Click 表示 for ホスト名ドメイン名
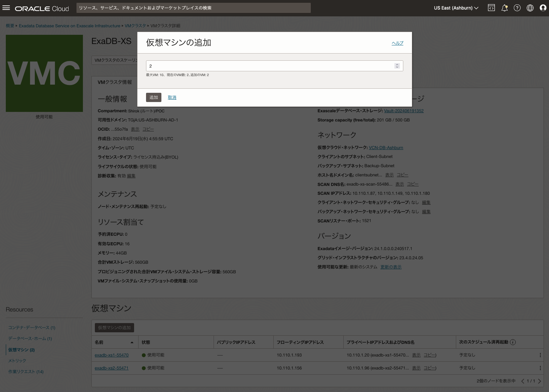The width and height of the screenshot is (549, 392). 389,175
